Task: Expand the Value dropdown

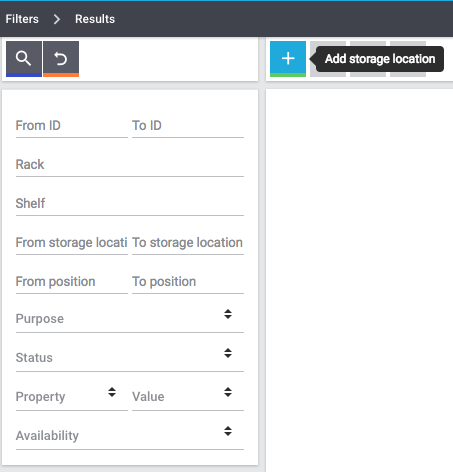Action: click(188, 397)
